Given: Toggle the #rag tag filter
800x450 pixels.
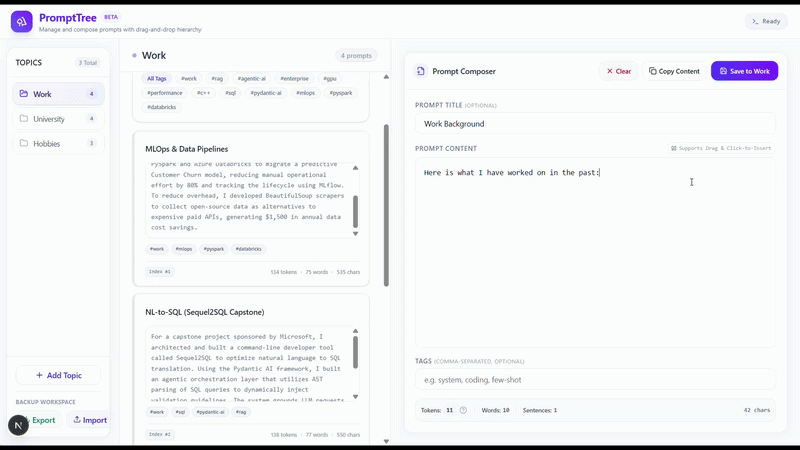Looking at the screenshot, I should [x=217, y=79].
